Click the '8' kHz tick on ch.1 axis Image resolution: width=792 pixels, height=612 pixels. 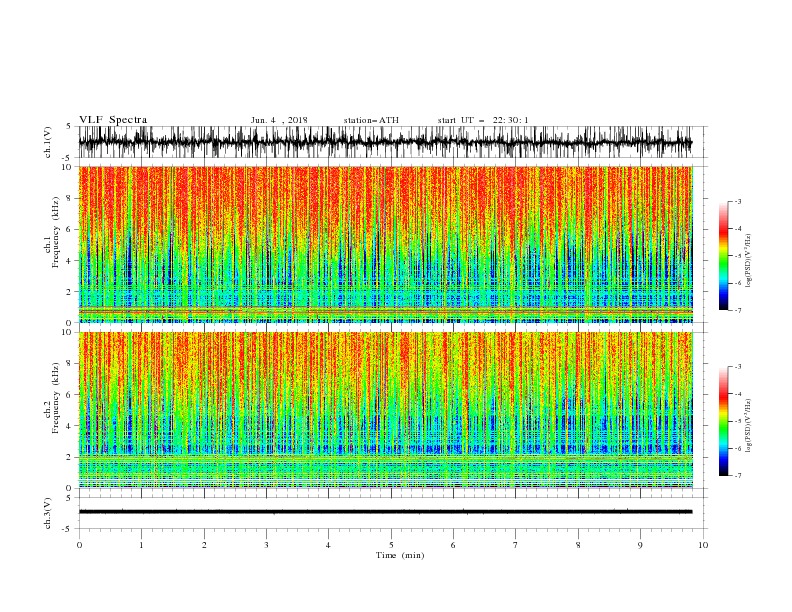(70, 198)
